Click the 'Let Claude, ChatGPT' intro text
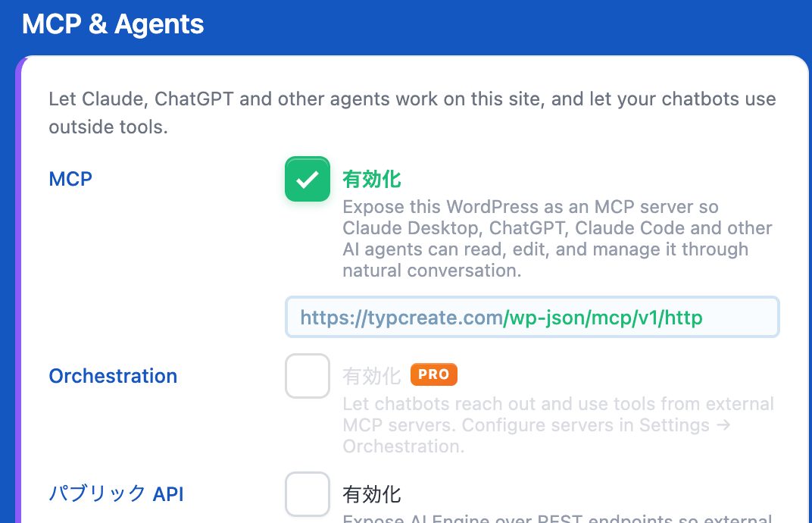 [x=412, y=112]
